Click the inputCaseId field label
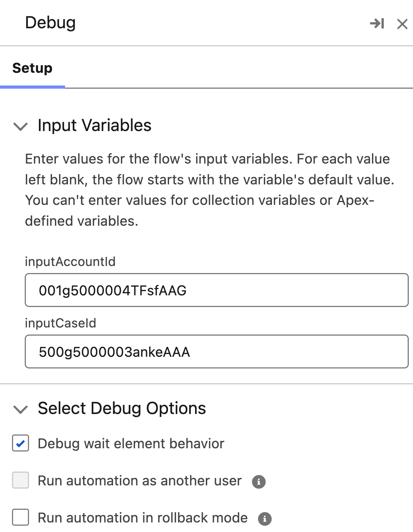Screen dimensions: 413x532 [60, 323]
